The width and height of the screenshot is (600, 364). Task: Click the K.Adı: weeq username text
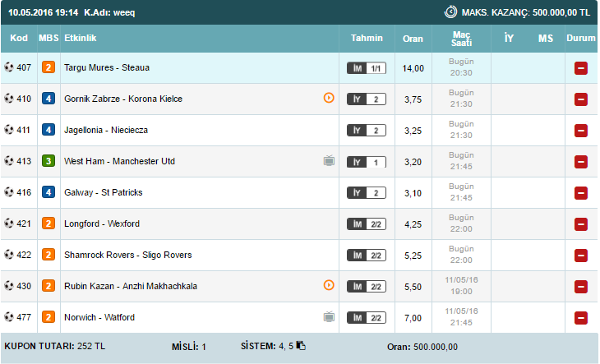click(x=109, y=12)
